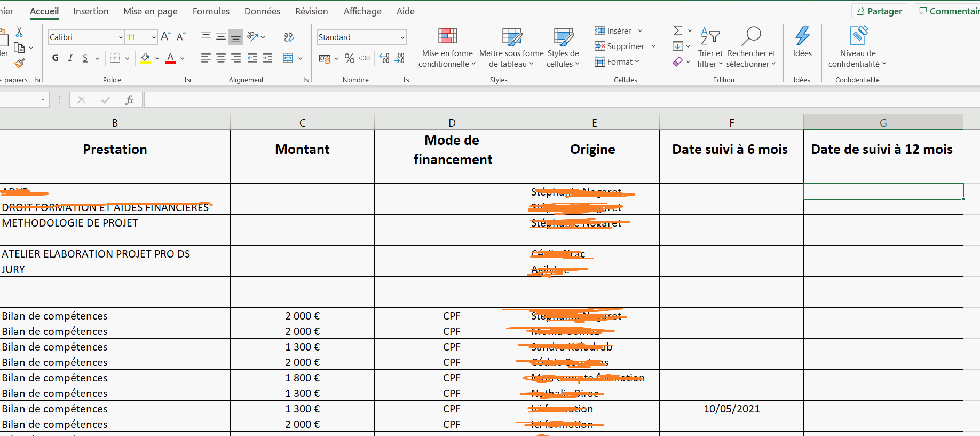Click the percent style icon
Viewport: 980px width, 436px height.
click(x=350, y=58)
